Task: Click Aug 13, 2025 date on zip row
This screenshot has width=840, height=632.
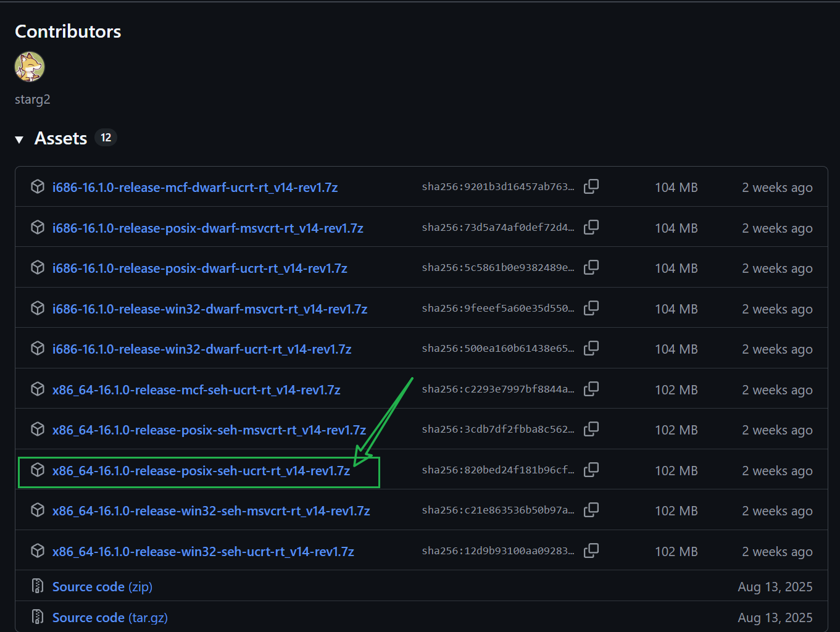Action: coord(775,587)
